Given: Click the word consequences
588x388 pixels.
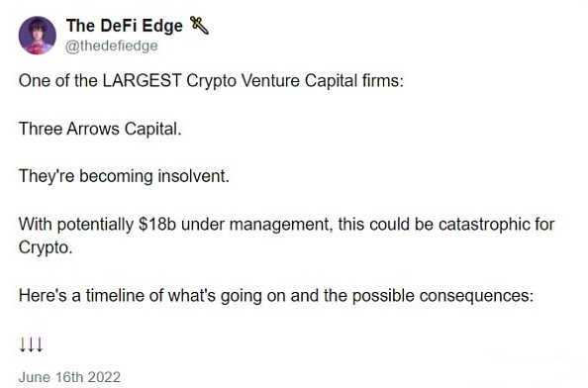Looking at the screenshot, I should click(476, 296).
